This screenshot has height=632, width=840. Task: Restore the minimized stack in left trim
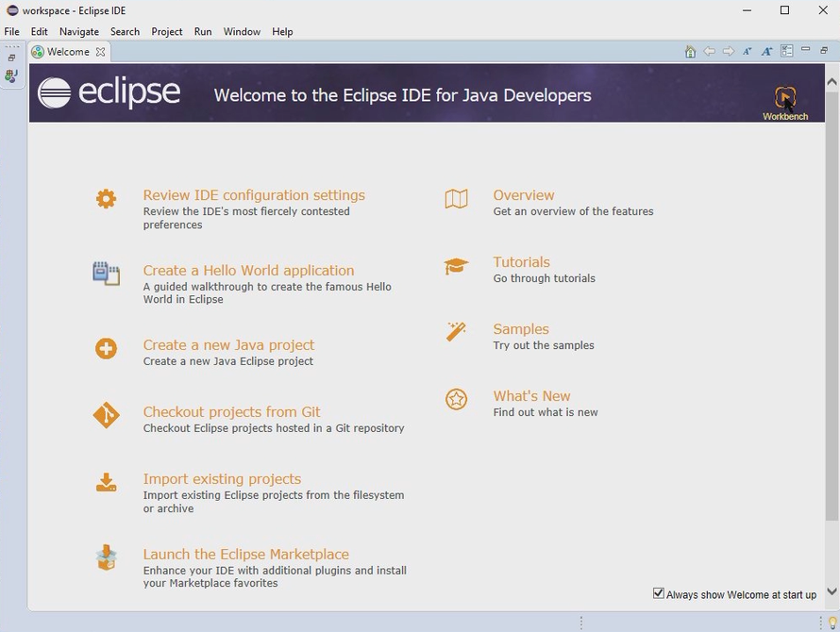point(11,58)
